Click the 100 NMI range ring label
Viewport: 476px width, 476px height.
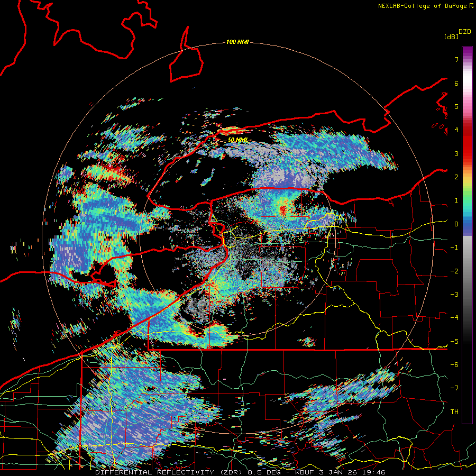(x=237, y=42)
